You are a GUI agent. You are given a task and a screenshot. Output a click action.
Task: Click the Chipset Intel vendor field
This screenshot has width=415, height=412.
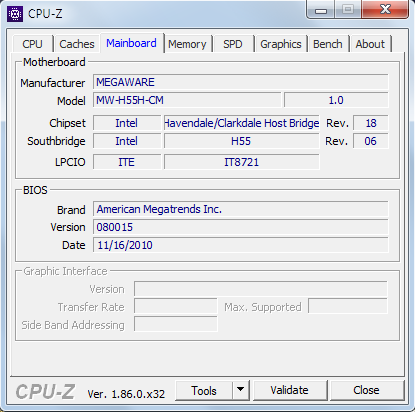127,123
